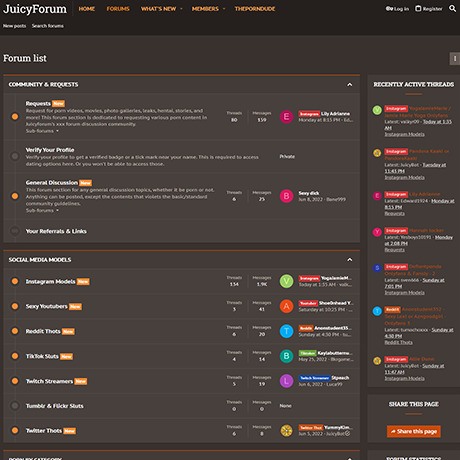Open the Instagram Models forum
The width and height of the screenshot is (460, 460).
[50, 282]
